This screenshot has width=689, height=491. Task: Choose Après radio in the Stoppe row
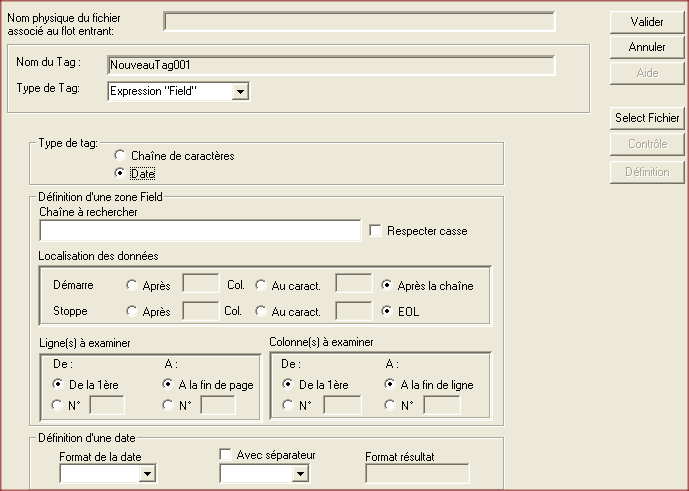132,311
